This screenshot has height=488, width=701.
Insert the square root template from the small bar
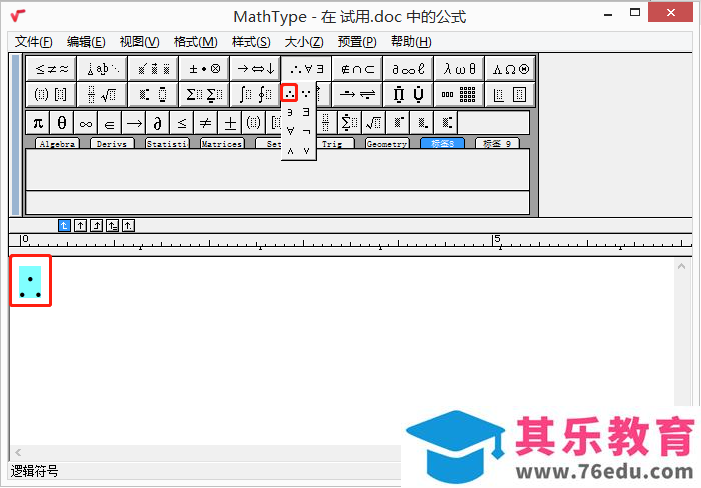[373, 123]
